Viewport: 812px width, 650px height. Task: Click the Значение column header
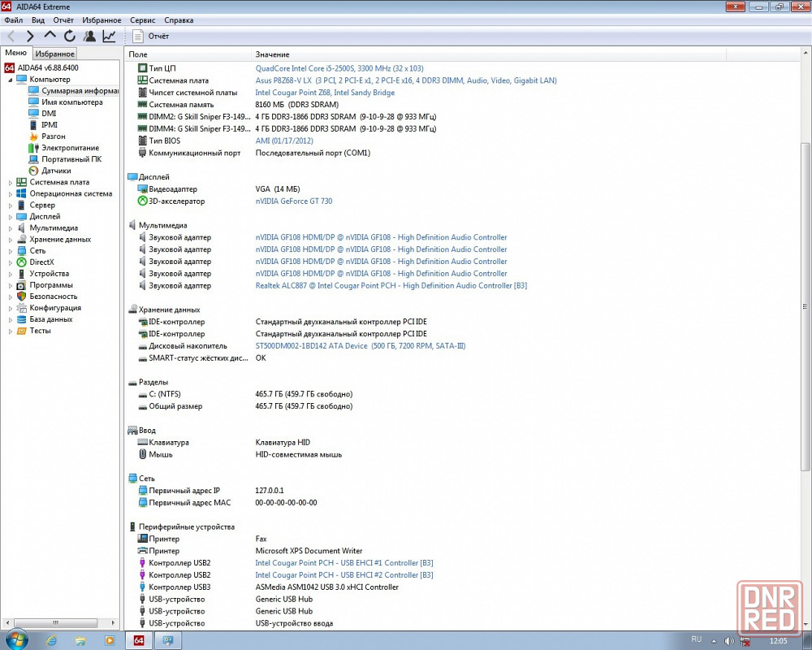point(489,54)
